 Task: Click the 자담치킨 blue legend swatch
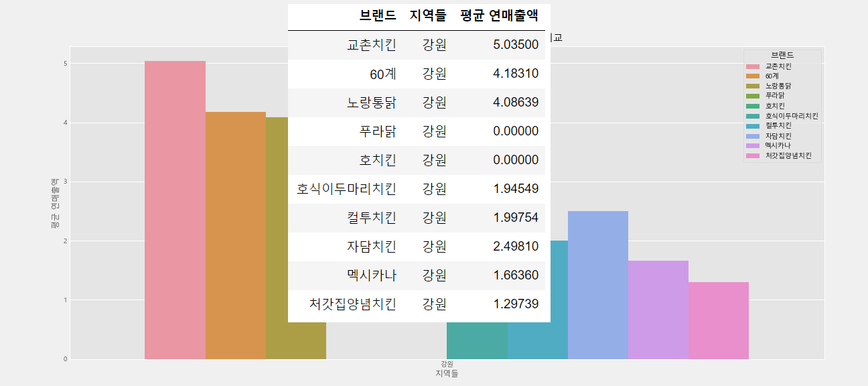[753, 136]
